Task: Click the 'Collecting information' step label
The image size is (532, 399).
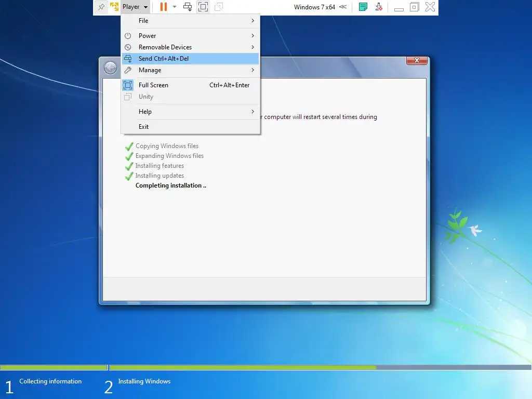Action: [x=50, y=381]
